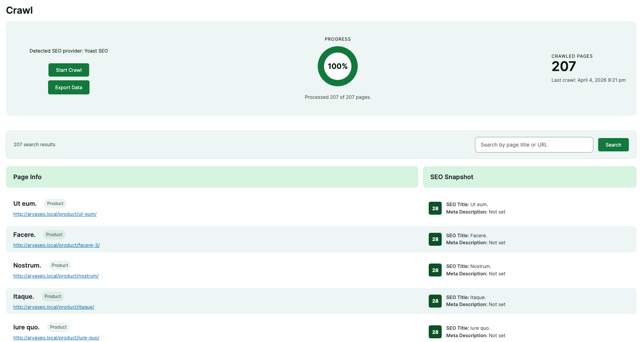This screenshot has width=644, height=342.
Task: Click the Product tag beside Iure quo.
Action: pyautogui.click(x=58, y=327)
